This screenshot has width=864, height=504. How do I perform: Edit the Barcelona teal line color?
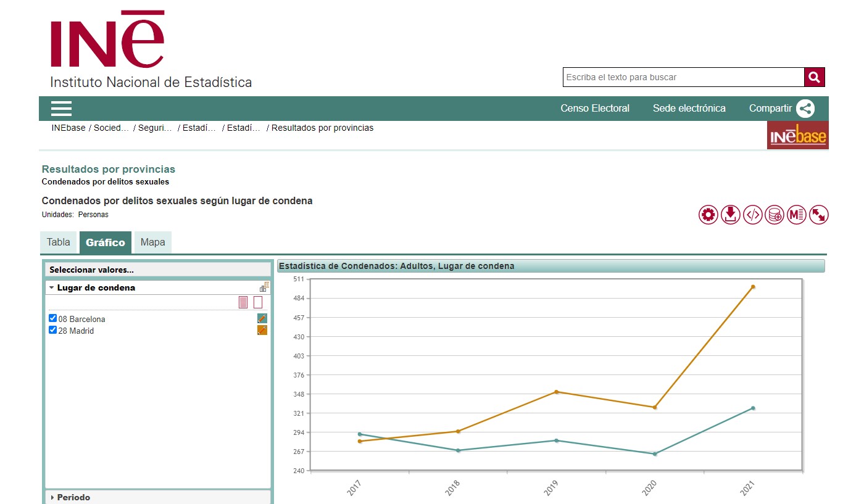click(262, 318)
